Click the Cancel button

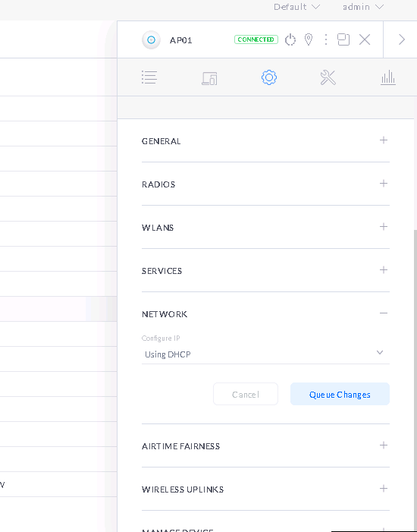246,394
